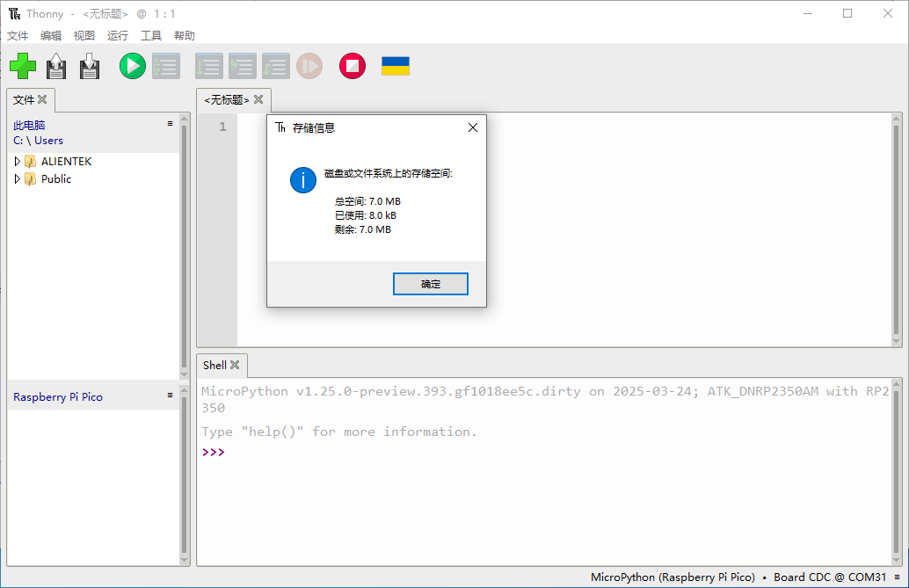Open the Raspberry Pi Pico panel menu
This screenshot has width=909, height=588.
[170, 395]
